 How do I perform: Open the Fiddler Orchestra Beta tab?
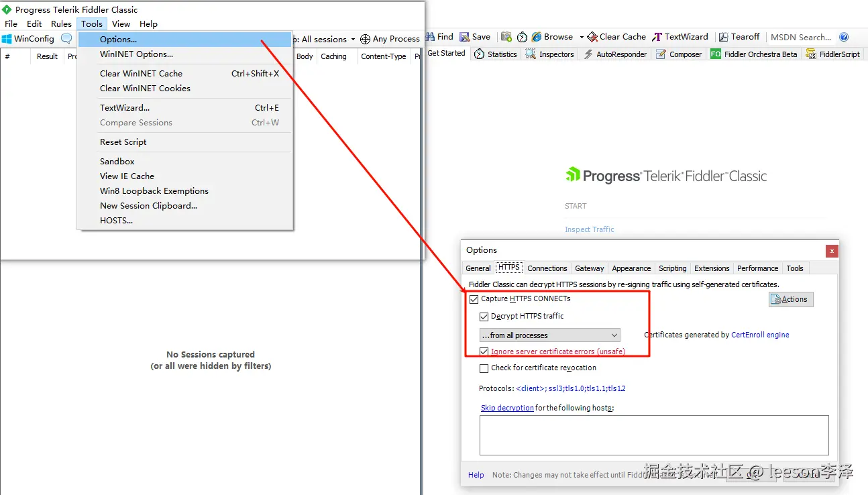point(754,54)
